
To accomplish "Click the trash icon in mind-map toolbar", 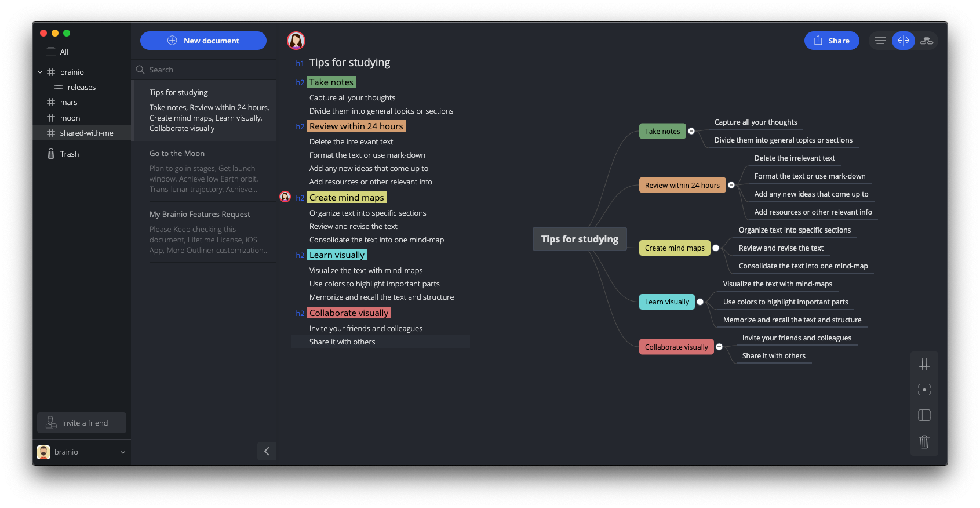I will [924, 442].
